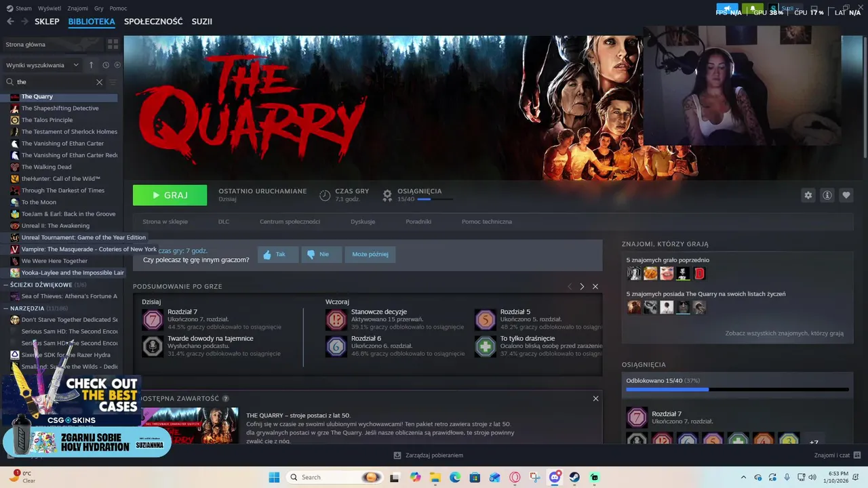The width and height of the screenshot is (868, 488).
Task: Open library filter options icon
Action: point(113,82)
